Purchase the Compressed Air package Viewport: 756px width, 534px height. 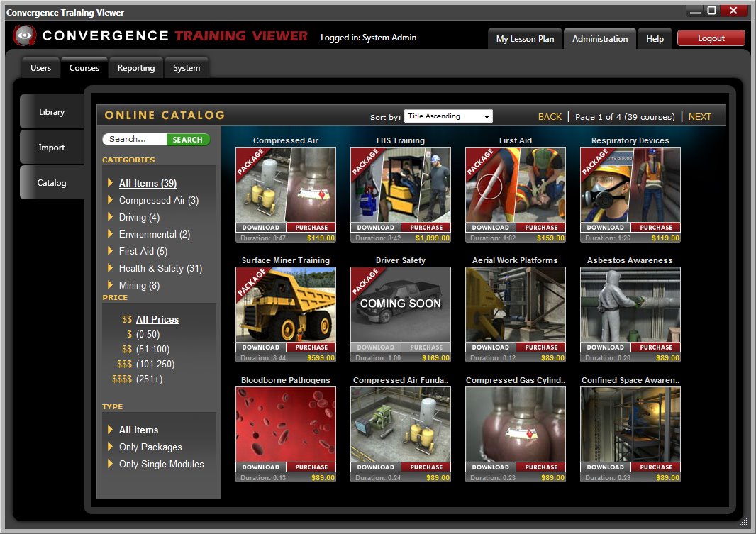[311, 228]
